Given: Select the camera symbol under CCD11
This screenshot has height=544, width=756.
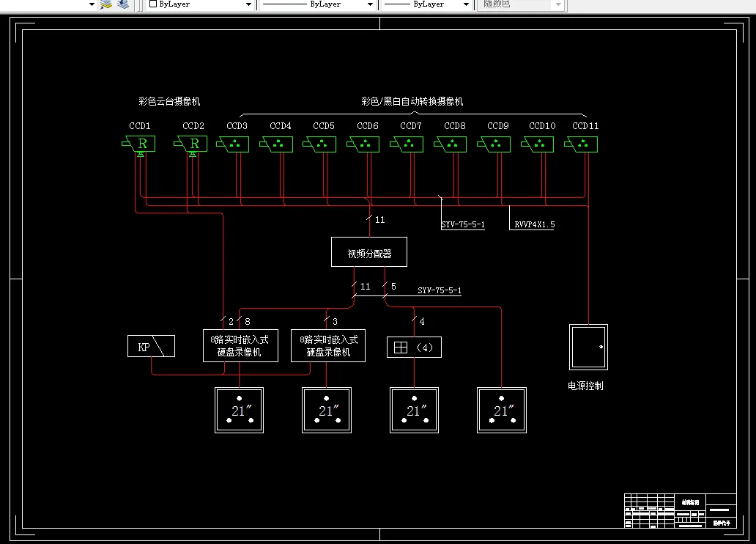Looking at the screenshot, I should click(x=581, y=144).
